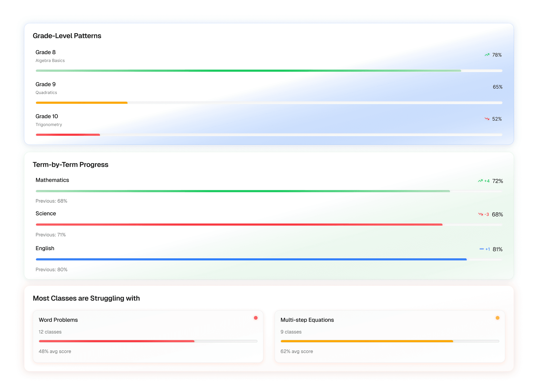Click orange status dot on Multi-step Equations card

coord(497,318)
